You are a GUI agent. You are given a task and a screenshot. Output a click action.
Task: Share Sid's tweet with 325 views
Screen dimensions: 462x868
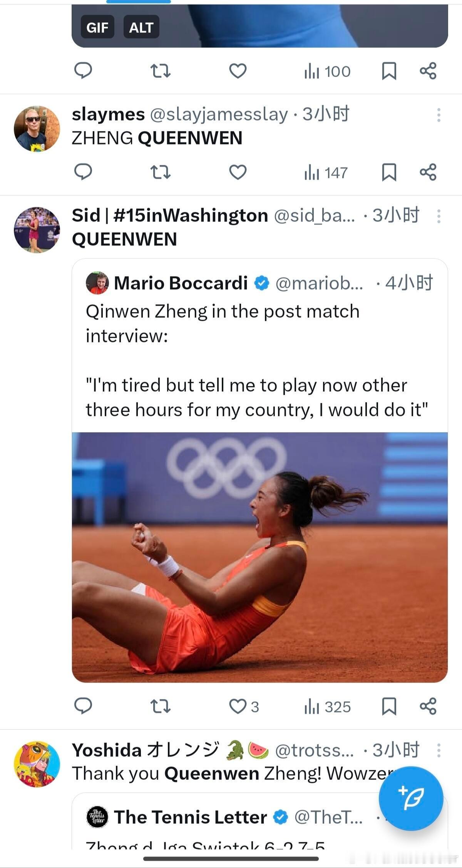(428, 706)
